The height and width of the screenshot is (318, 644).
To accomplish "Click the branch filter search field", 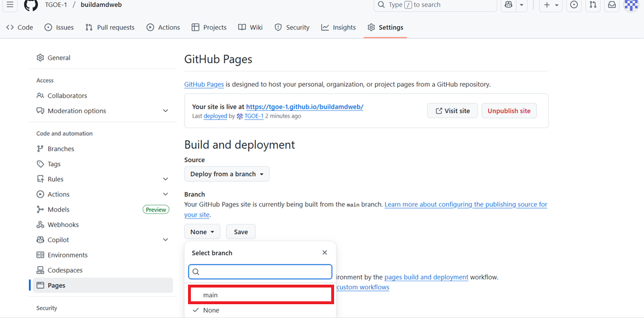I will pyautogui.click(x=260, y=271).
